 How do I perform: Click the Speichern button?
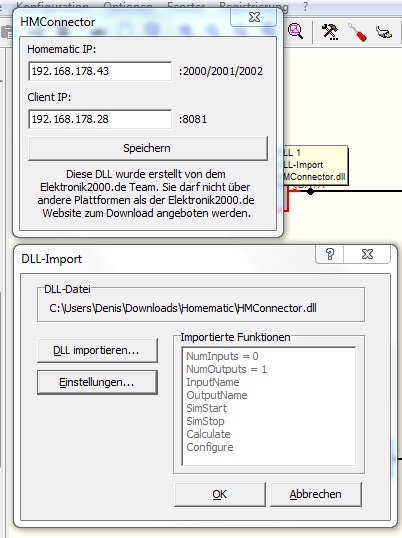pyautogui.click(x=147, y=148)
